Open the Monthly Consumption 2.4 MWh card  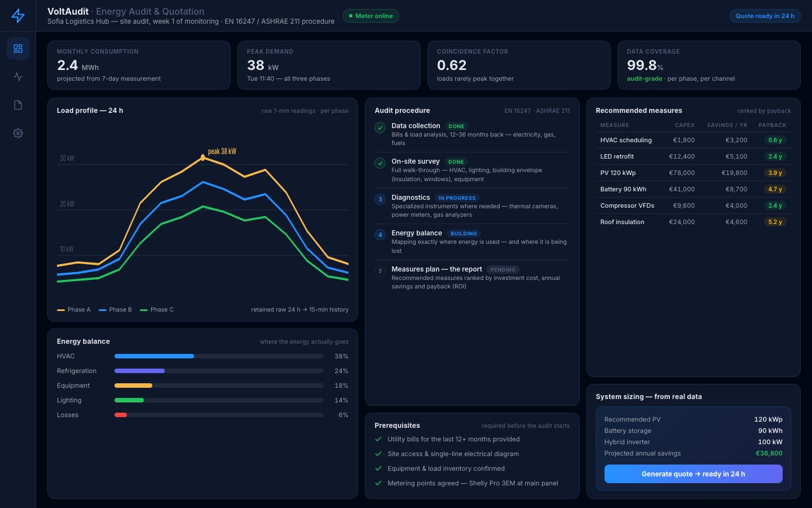coord(139,65)
